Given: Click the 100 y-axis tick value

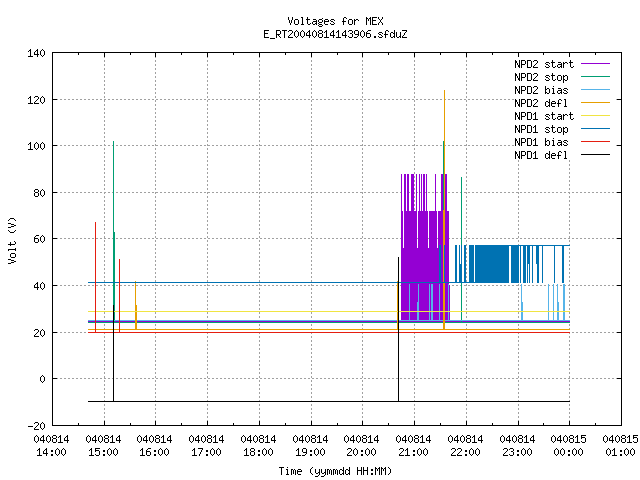Looking at the screenshot, I should [x=36, y=146].
